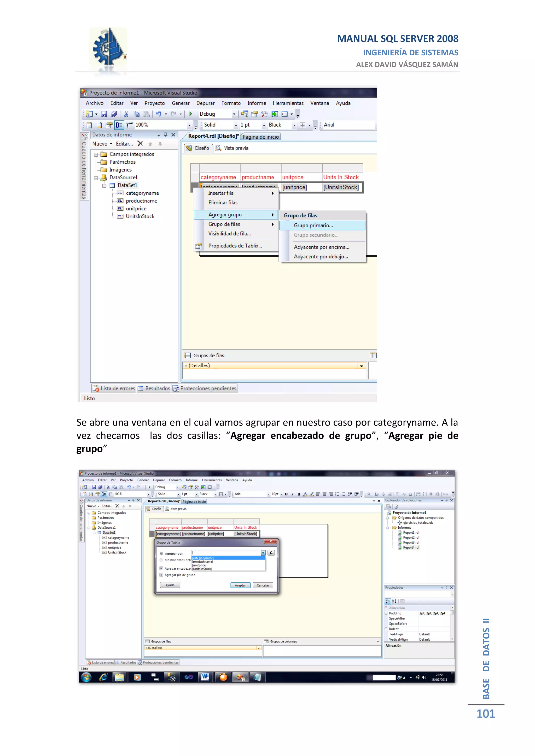
Task: Click highlight background color icon, lower toolbar
Action: point(312,494)
